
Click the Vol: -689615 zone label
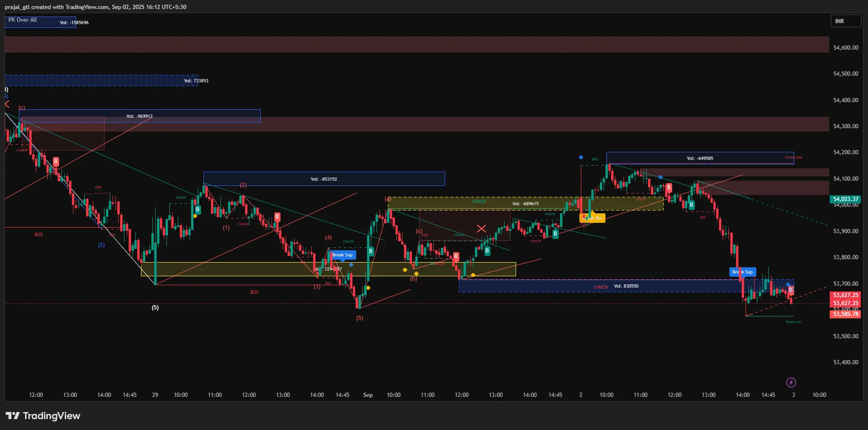point(526,204)
